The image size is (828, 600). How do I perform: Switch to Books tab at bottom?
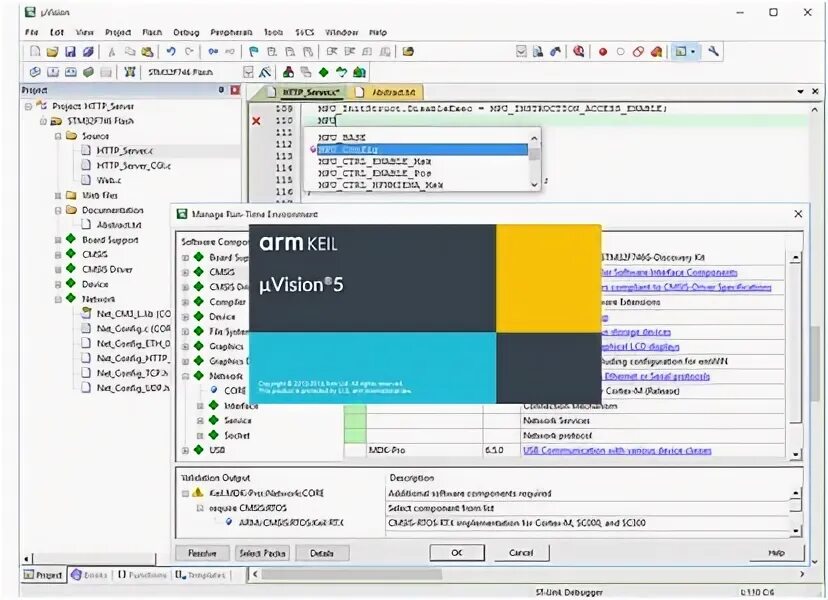click(90, 575)
